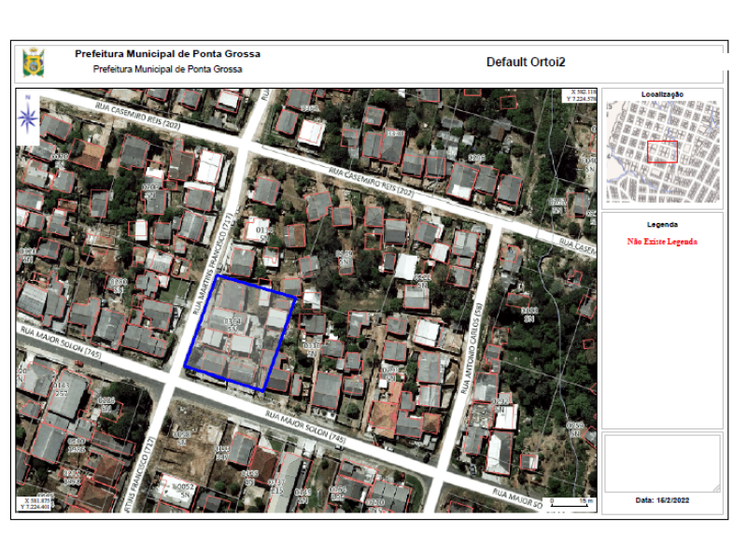Click the 'Data: 16/2/2022' date label

pyautogui.click(x=661, y=500)
